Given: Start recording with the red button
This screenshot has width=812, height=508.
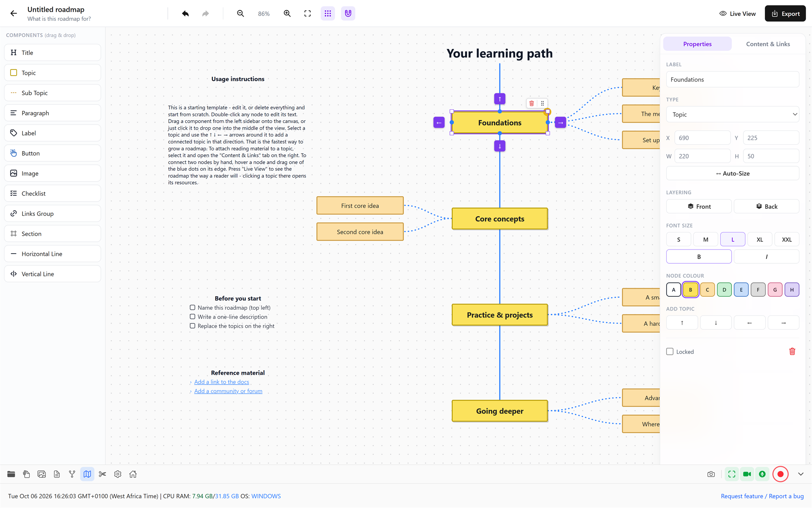Looking at the screenshot, I should 780,474.
